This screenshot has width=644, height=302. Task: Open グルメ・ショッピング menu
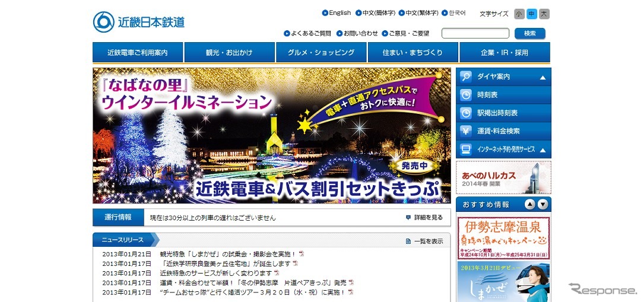(x=321, y=53)
